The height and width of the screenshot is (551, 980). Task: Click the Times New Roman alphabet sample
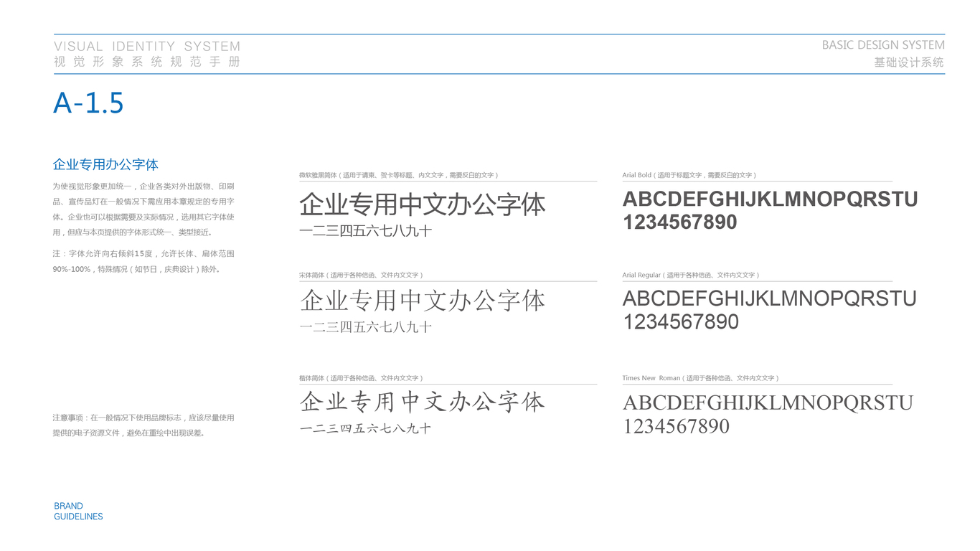point(768,402)
